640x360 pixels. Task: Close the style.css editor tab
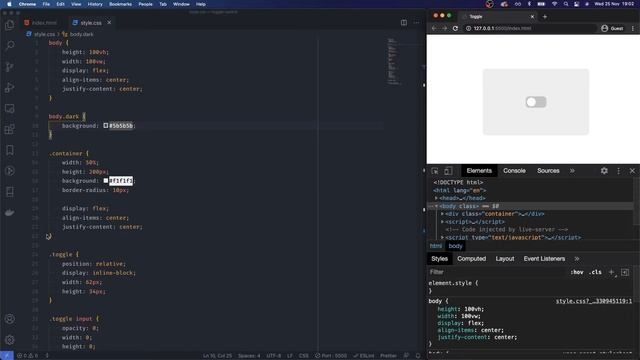pos(109,23)
